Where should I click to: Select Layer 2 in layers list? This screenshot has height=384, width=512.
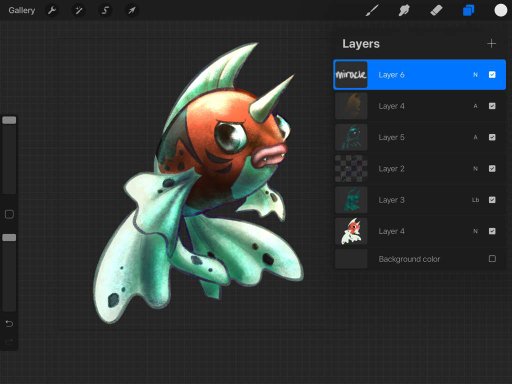tap(420, 169)
